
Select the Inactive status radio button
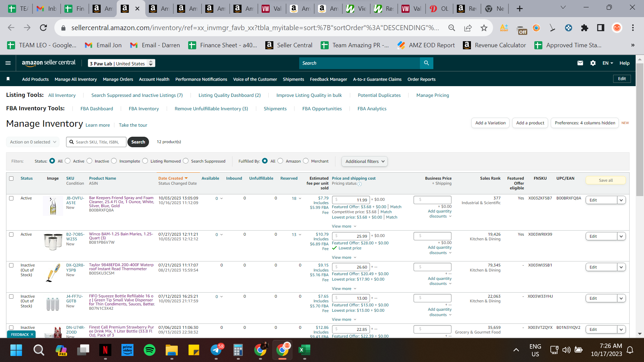(x=89, y=161)
